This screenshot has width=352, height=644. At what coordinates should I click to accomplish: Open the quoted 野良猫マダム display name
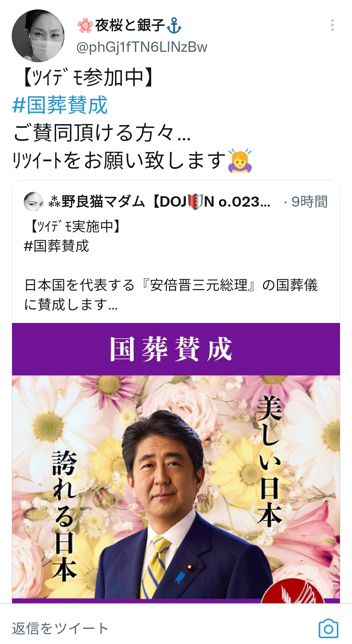point(159,202)
